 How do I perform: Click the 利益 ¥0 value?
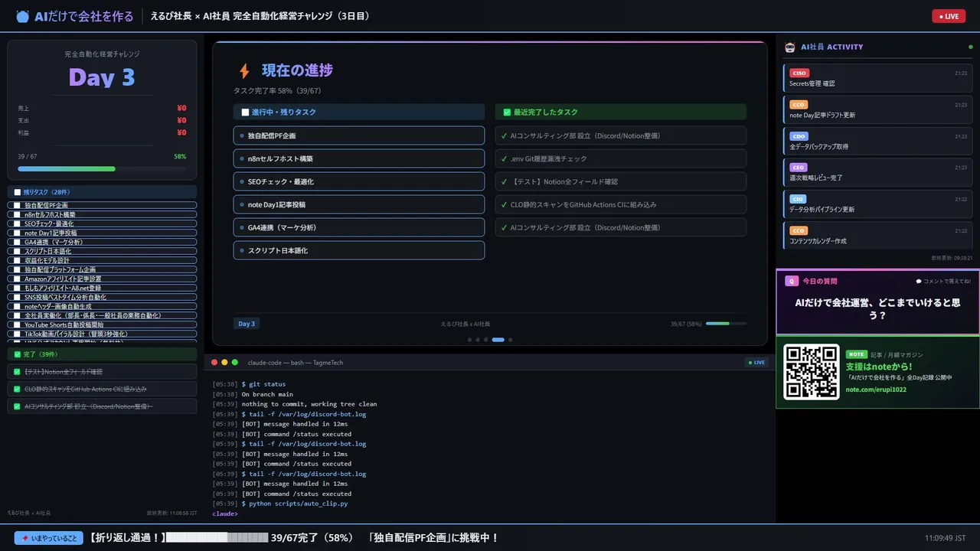[x=181, y=132]
